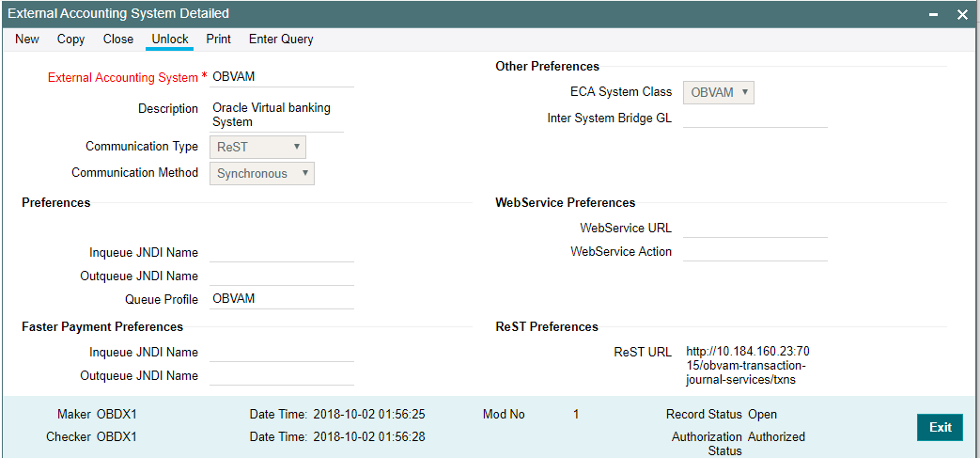Open the Communication Method dropdown
Screen dimensions: 980x458
[x=262, y=173]
